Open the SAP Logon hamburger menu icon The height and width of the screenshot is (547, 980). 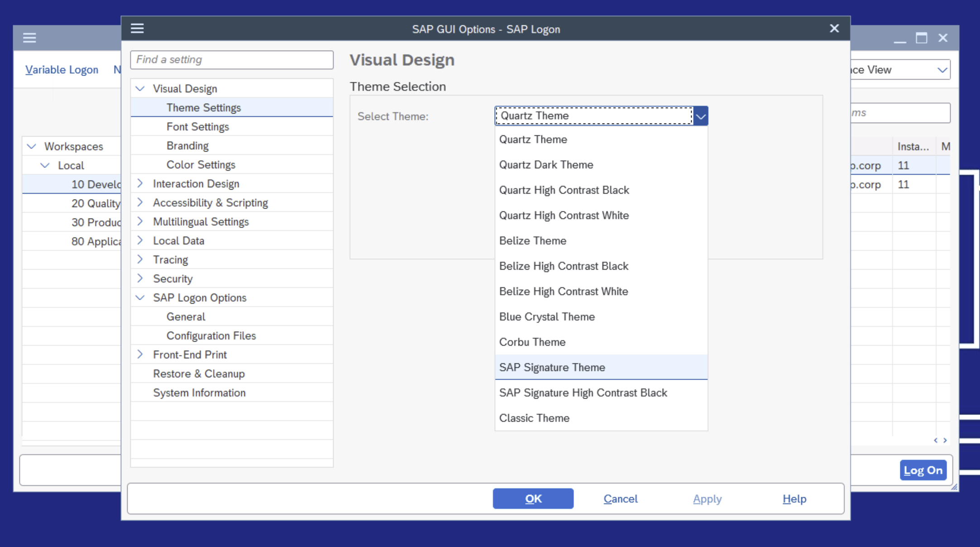(29, 38)
